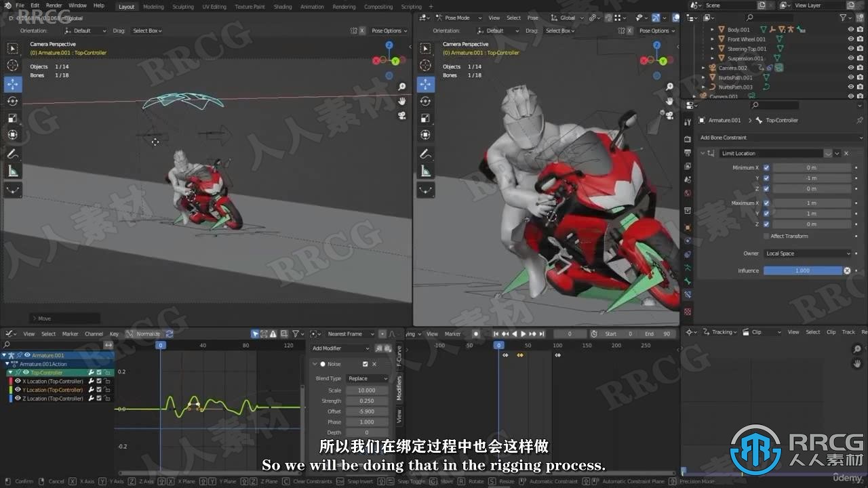Hide Body.001 in the outliner

(851, 30)
